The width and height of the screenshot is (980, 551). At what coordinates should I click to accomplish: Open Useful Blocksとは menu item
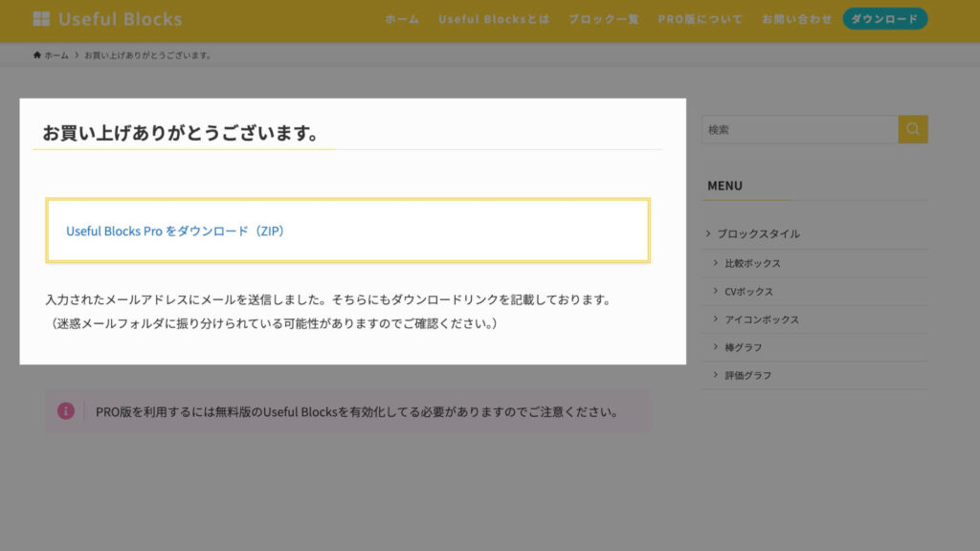click(494, 19)
